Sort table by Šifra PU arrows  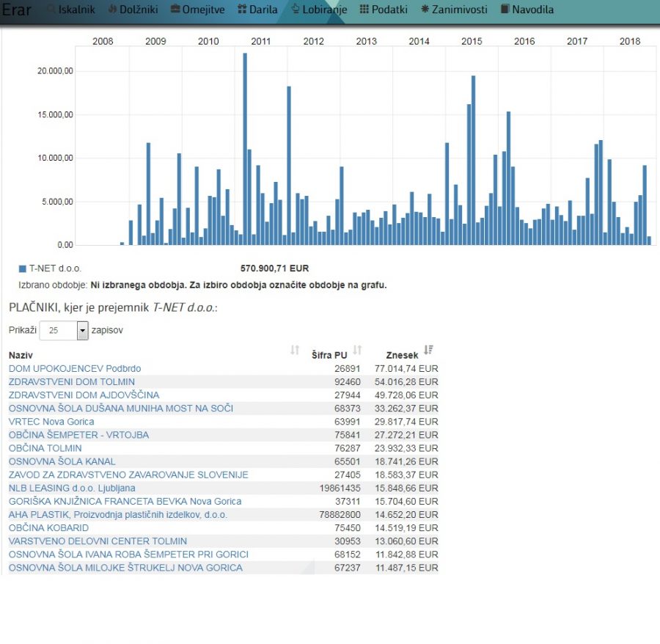click(x=357, y=350)
